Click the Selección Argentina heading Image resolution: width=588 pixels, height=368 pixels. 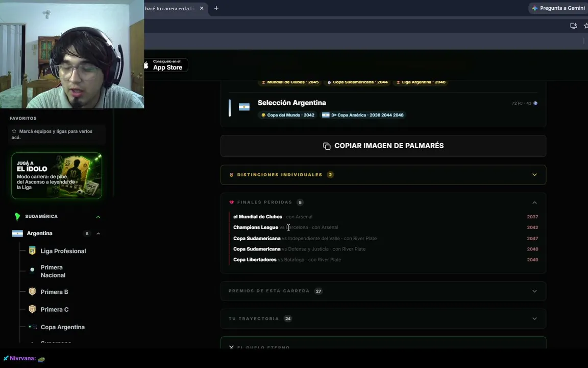(291, 103)
